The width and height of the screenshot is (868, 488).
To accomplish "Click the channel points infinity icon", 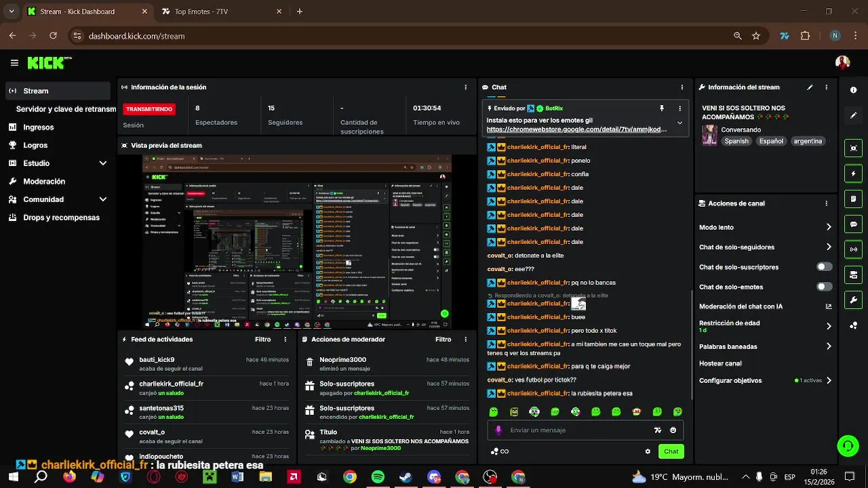I will (x=500, y=451).
